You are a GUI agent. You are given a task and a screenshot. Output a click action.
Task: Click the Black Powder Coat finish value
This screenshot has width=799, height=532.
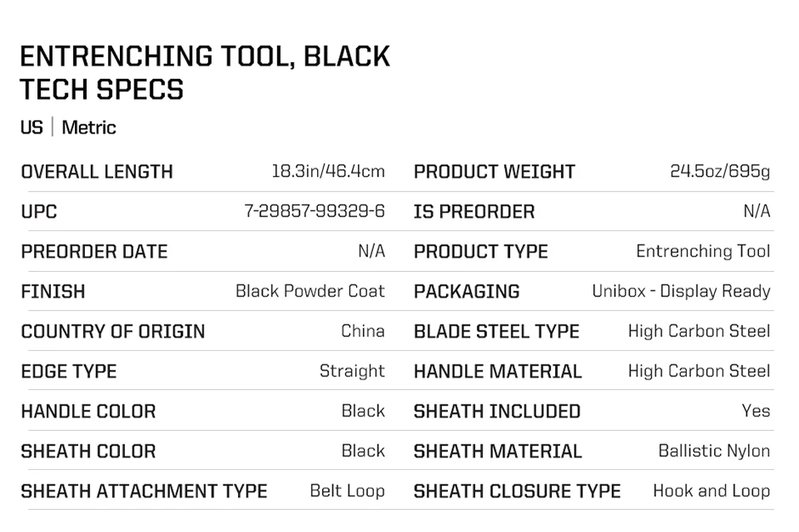310,291
